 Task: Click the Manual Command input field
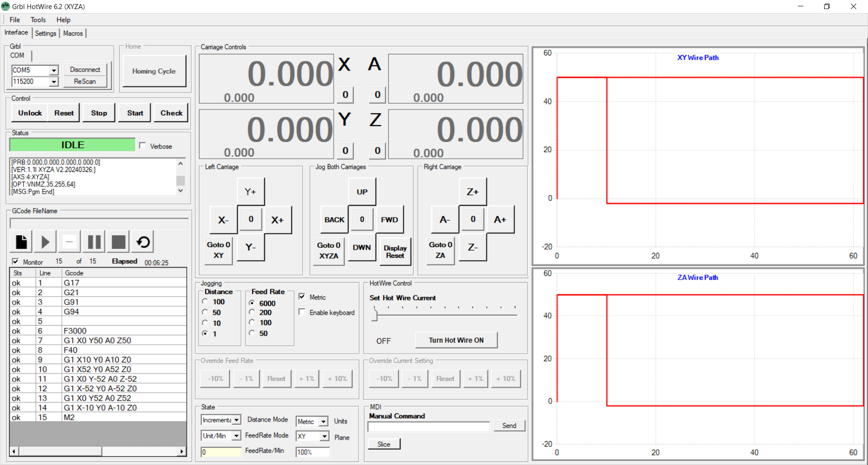428,427
